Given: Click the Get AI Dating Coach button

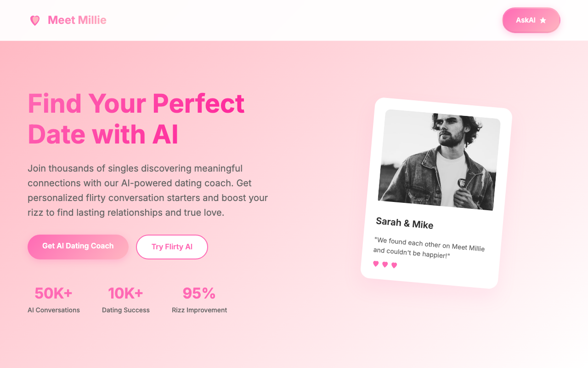Looking at the screenshot, I should pos(78,247).
